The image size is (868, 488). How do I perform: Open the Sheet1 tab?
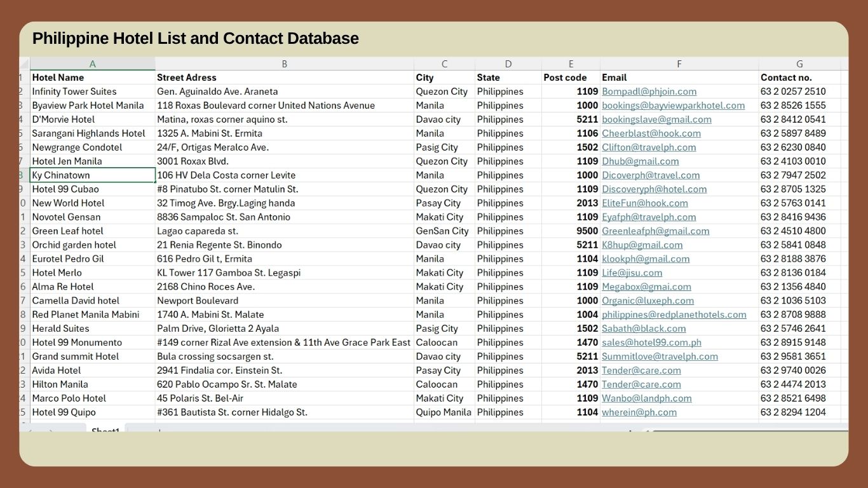click(105, 431)
